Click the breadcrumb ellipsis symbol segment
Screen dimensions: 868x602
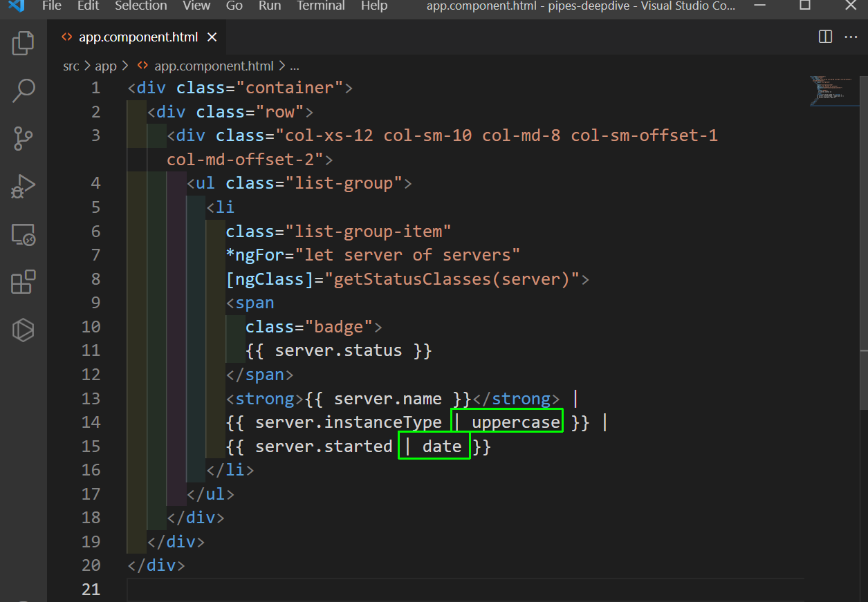pos(295,66)
